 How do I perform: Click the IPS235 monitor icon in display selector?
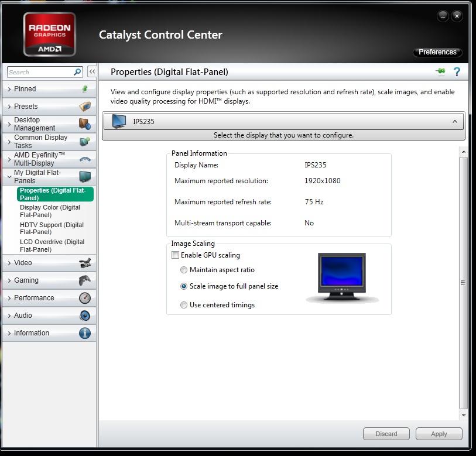pyautogui.click(x=119, y=121)
